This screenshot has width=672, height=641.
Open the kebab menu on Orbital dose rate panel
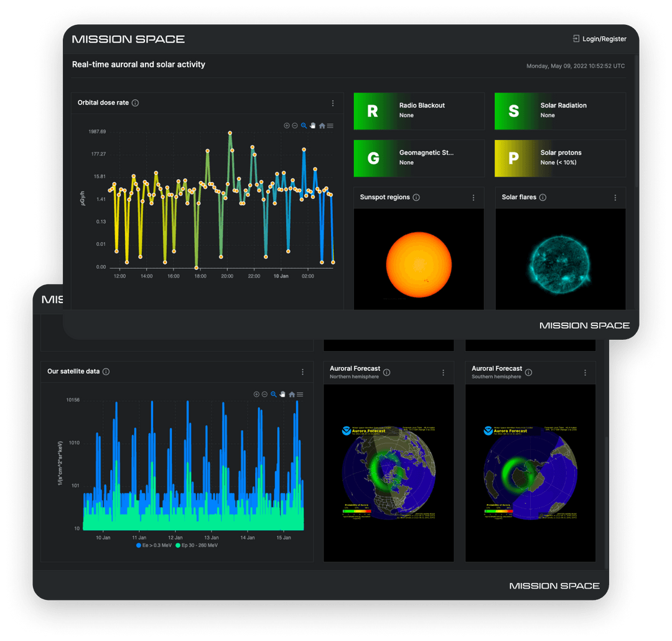[x=333, y=103]
